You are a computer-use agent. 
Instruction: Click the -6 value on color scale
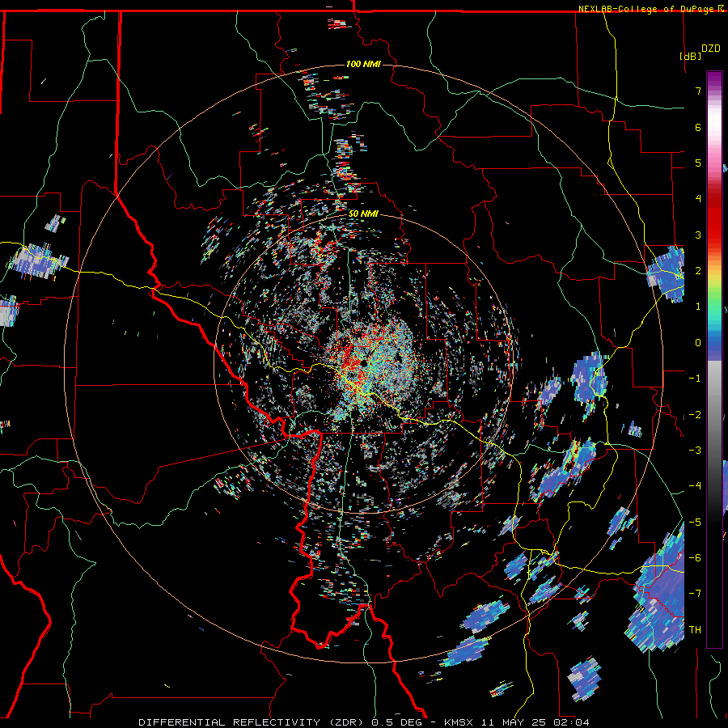695,558
